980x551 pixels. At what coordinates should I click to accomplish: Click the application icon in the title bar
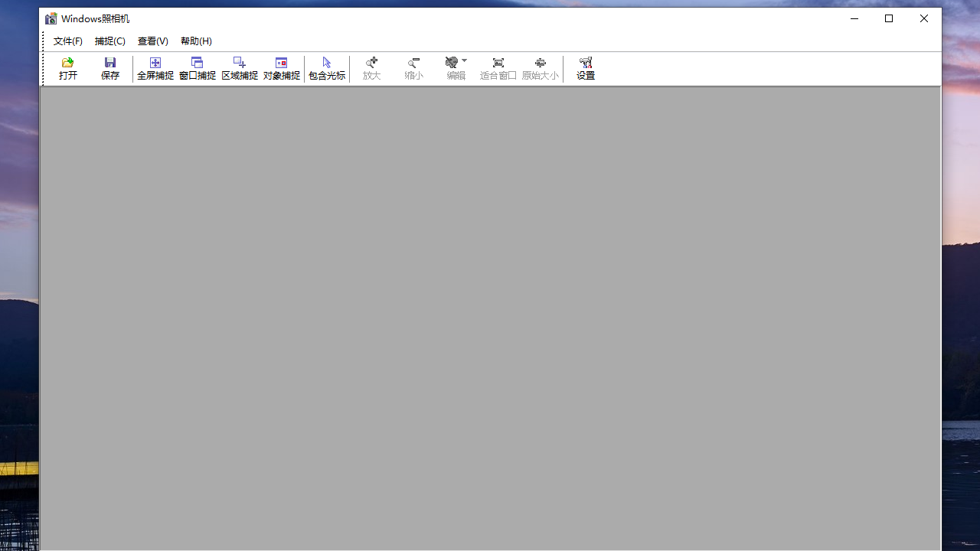point(51,18)
